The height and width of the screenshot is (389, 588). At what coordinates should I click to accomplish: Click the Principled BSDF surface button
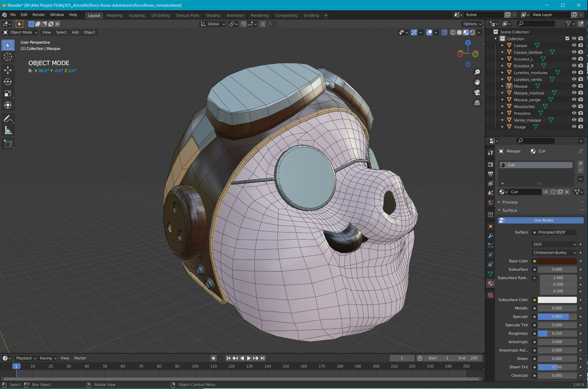[x=554, y=232]
